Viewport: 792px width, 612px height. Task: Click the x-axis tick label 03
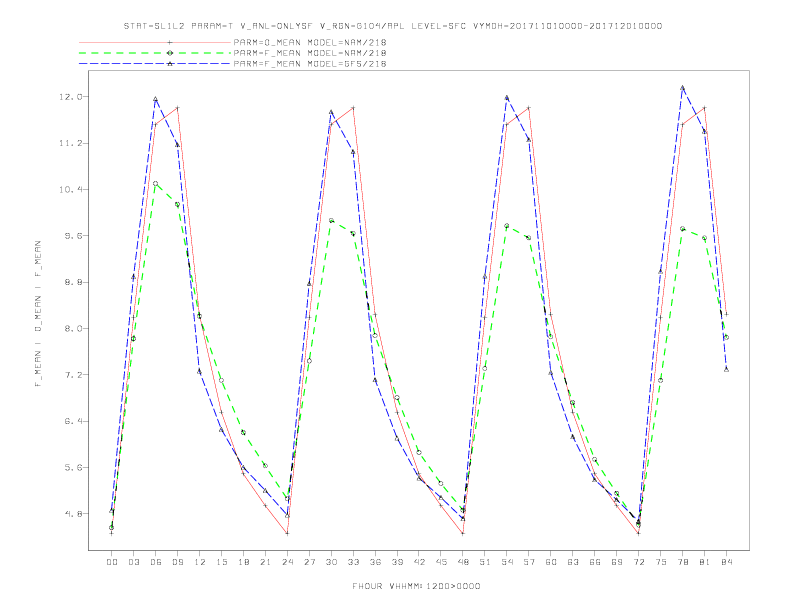[133, 562]
